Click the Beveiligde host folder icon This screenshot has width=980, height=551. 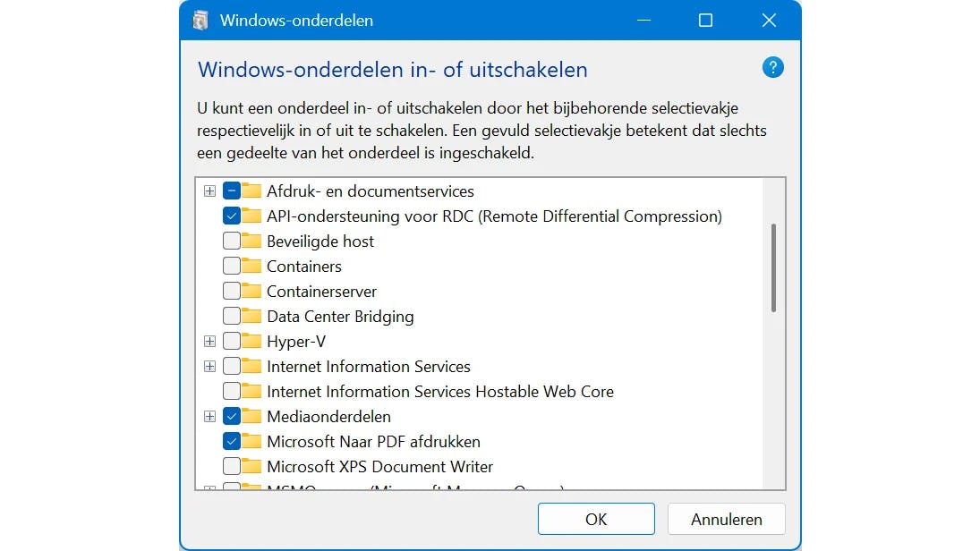[x=251, y=241]
